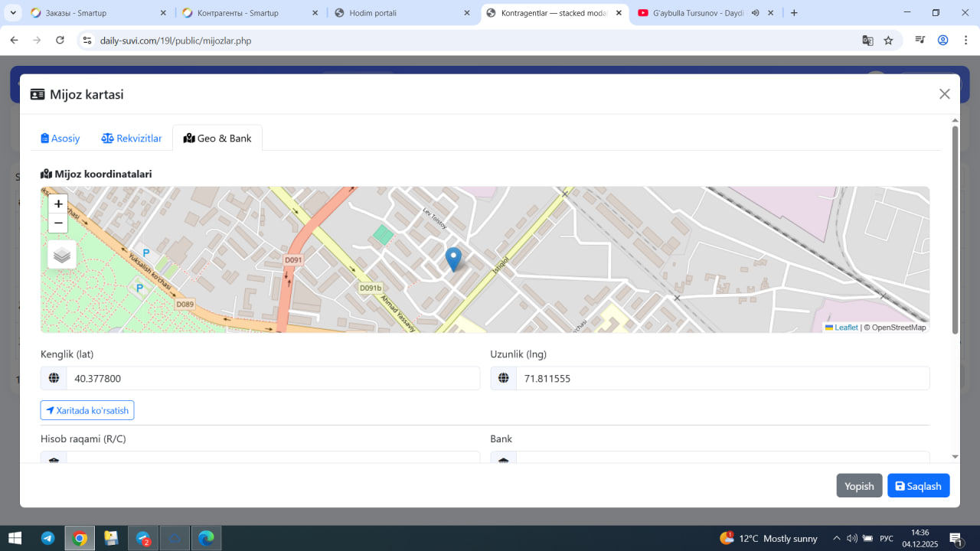
Task: Click the modal's vertical scrollbar
Action: click(955, 230)
